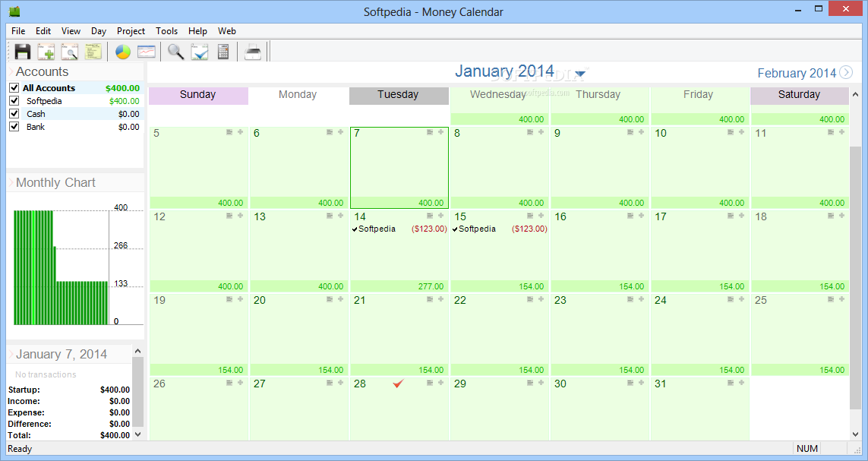Viewport: 868px width, 461px height.
Task: Open the Help menu
Action: [197, 31]
